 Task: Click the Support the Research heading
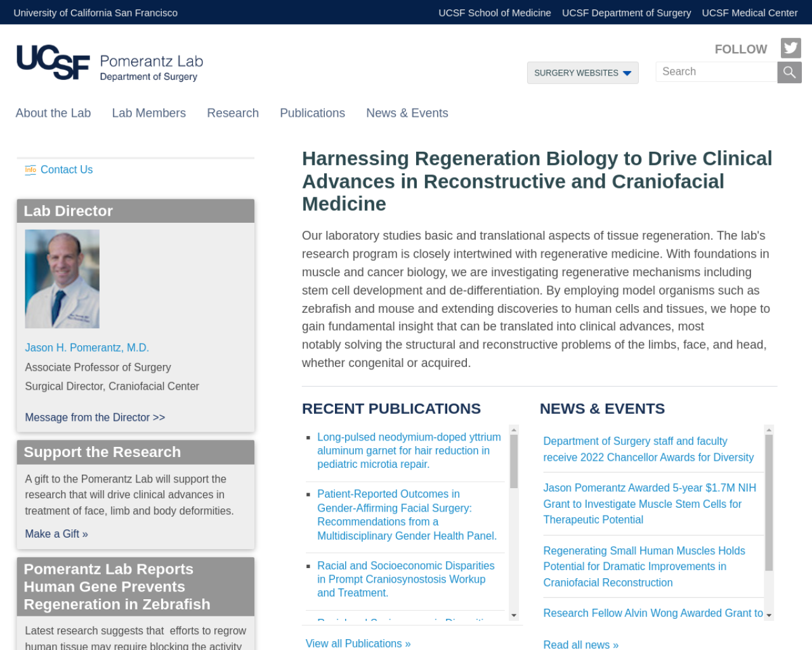point(136,452)
